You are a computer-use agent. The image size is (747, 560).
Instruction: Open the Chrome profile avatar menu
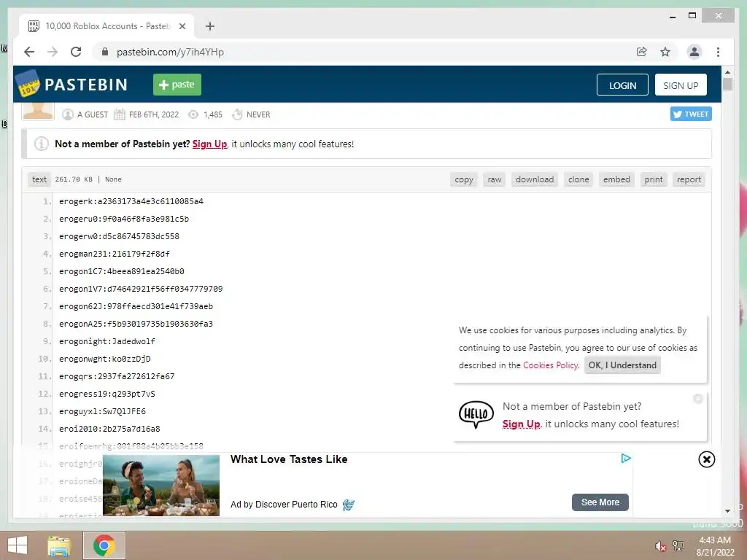pyautogui.click(x=694, y=52)
